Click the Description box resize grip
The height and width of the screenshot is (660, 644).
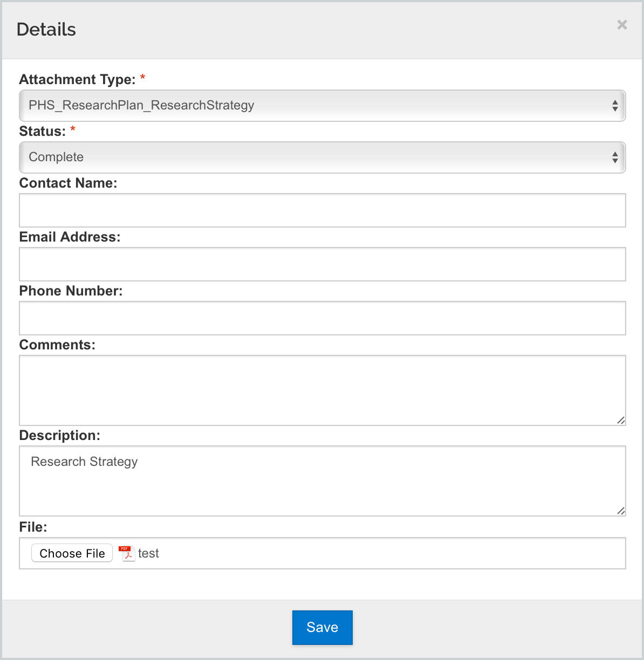click(x=621, y=511)
